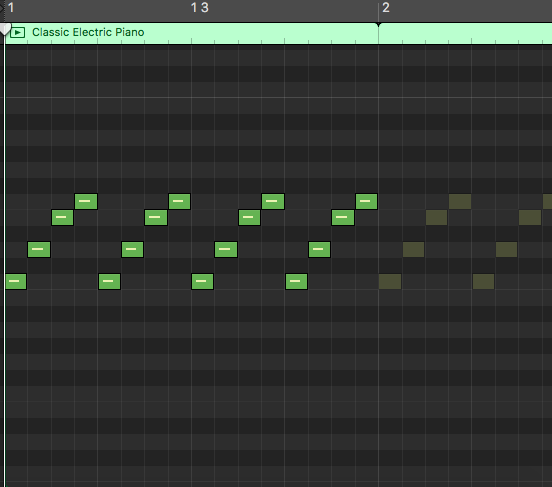Screen dimensions: 552x487
Task: Select the third note in the second-lowest row
Action: point(226,249)
